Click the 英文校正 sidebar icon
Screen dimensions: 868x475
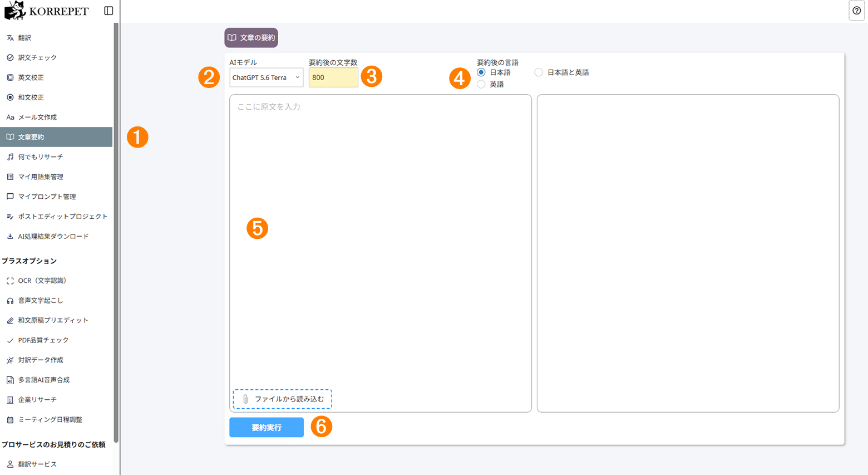tap(10, 77)
